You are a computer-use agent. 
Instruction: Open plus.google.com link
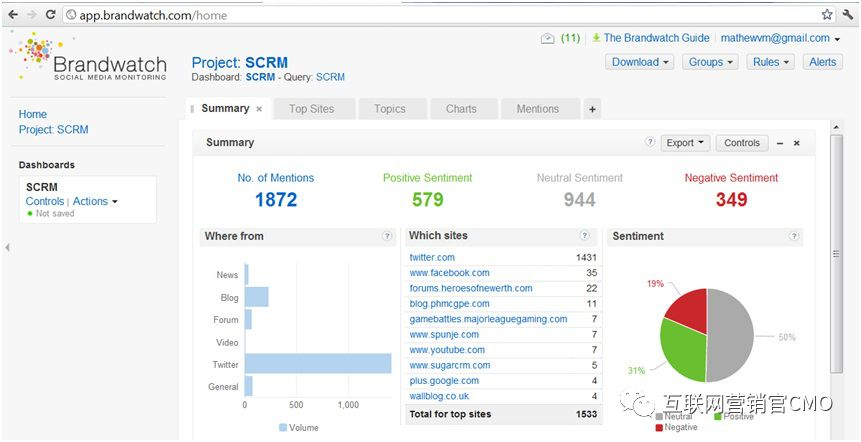[x=444, y=380]
